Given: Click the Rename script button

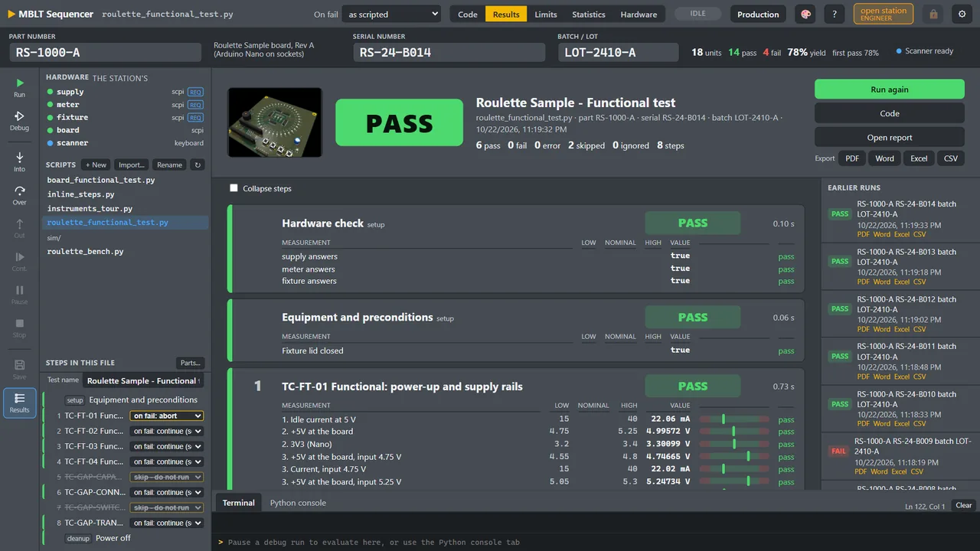Looking at the screenshot, I should pos(169,165).
